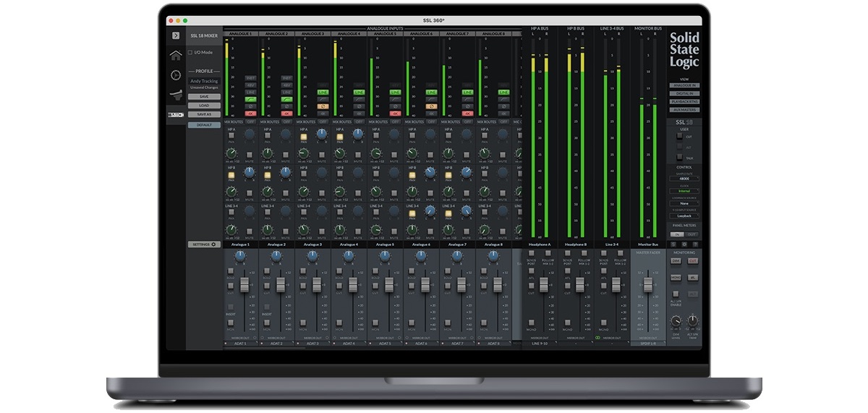Viewport: 868px width, 413px height.
Task: Open the Home page icon
Action: coord(175,55)
